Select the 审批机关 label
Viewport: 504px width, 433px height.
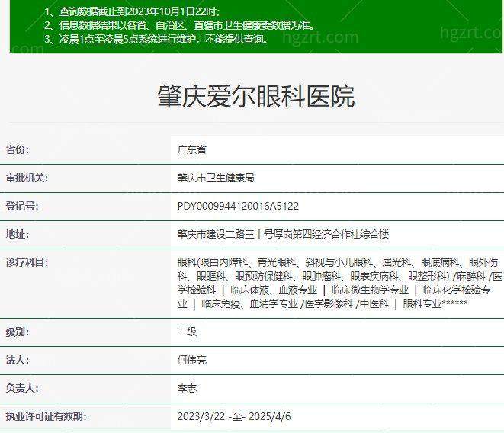(27, 178)
